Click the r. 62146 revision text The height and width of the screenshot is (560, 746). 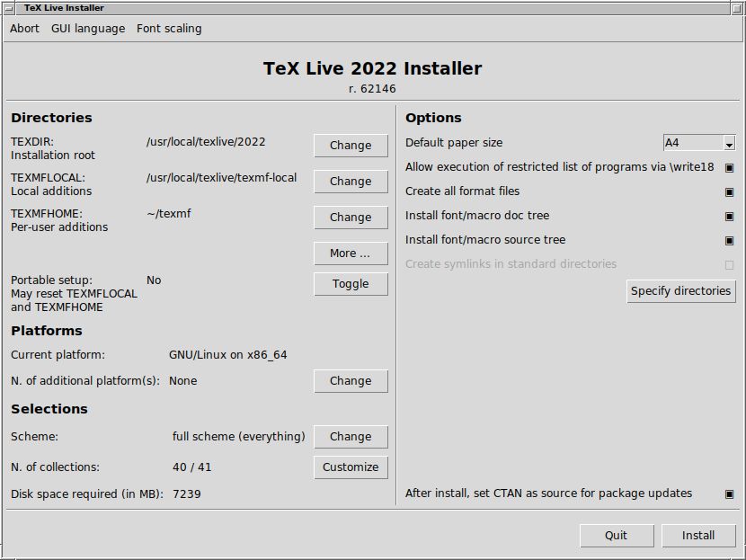click(372, 89)
